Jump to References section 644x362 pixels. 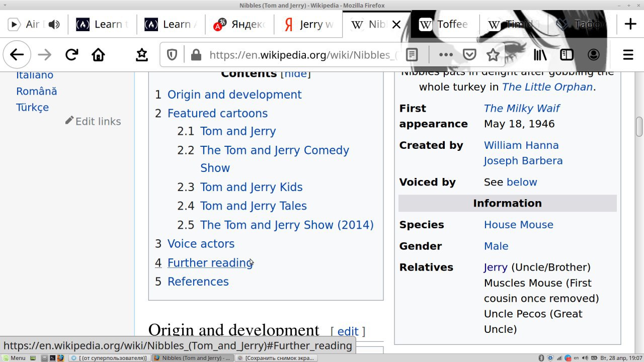click(x=198, y=282)
